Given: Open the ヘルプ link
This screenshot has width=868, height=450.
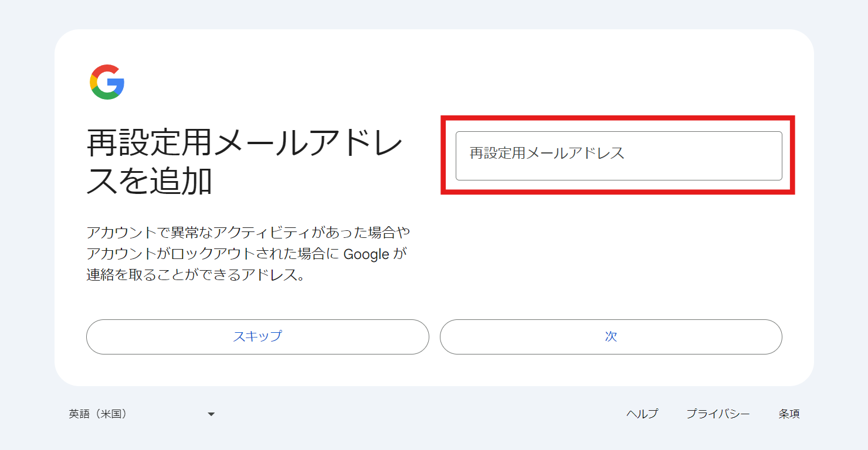Looking at the screenshot, I should [642, 414].
